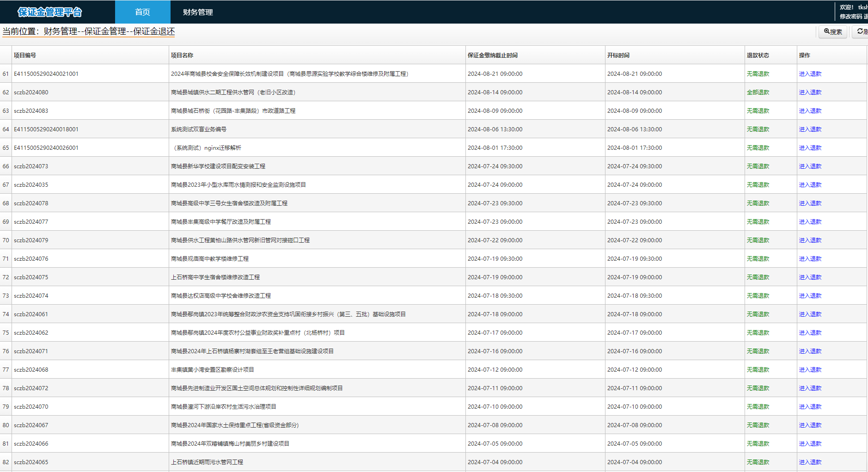Open 进入退款 for row 82
Screen dimensions: 868x472
coord(810,462)
